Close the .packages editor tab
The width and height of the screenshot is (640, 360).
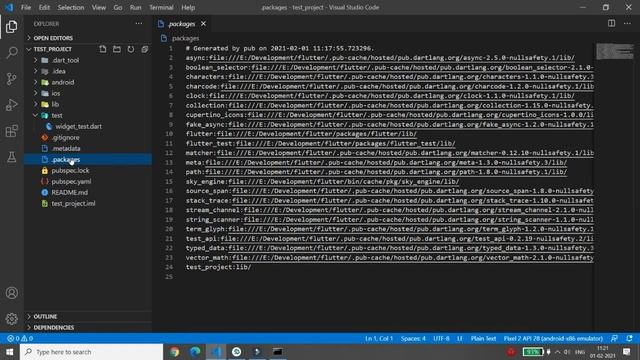203,24
